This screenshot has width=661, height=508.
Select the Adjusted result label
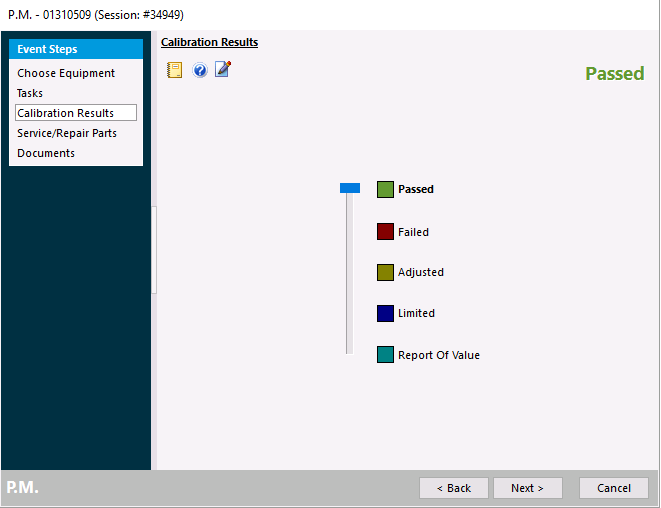[420, 272]
